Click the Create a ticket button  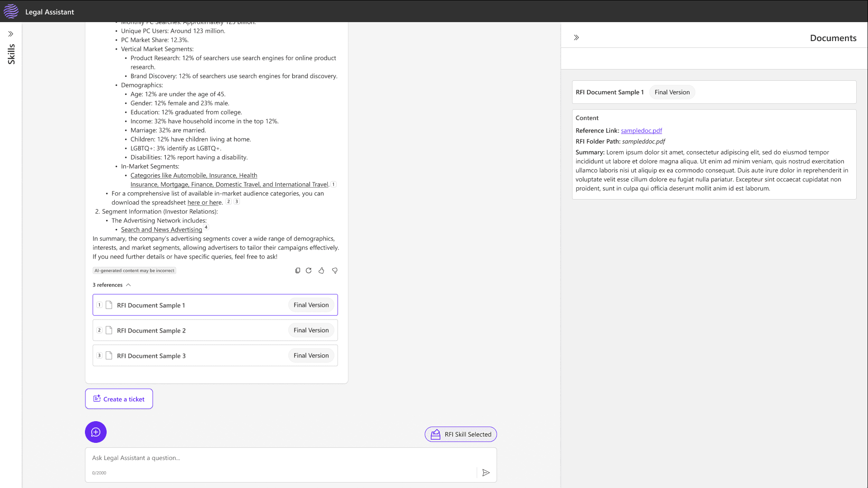coord(119,399)
